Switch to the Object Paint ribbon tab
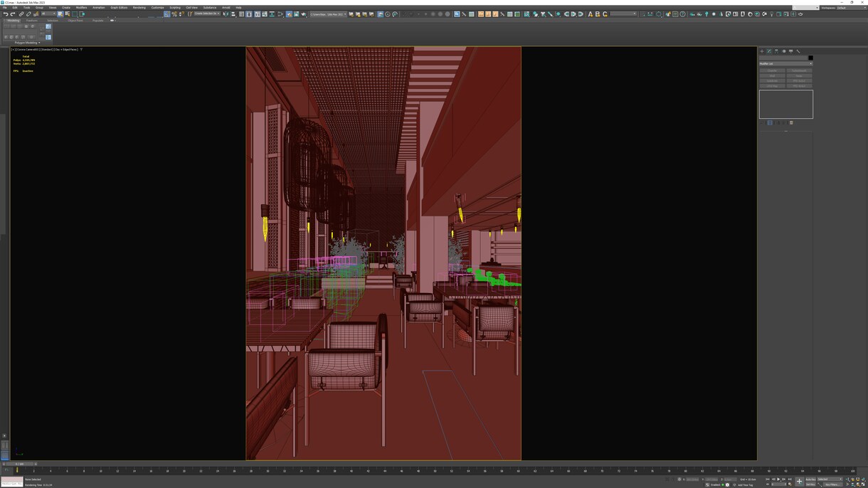868x488 pixels. [x=75, y=21]
